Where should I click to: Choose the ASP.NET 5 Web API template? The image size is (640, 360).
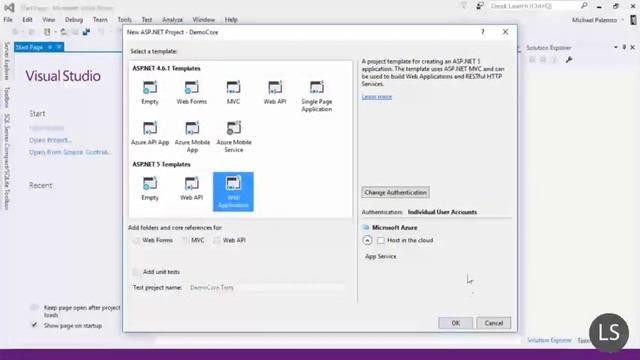[x=191, y=188]
